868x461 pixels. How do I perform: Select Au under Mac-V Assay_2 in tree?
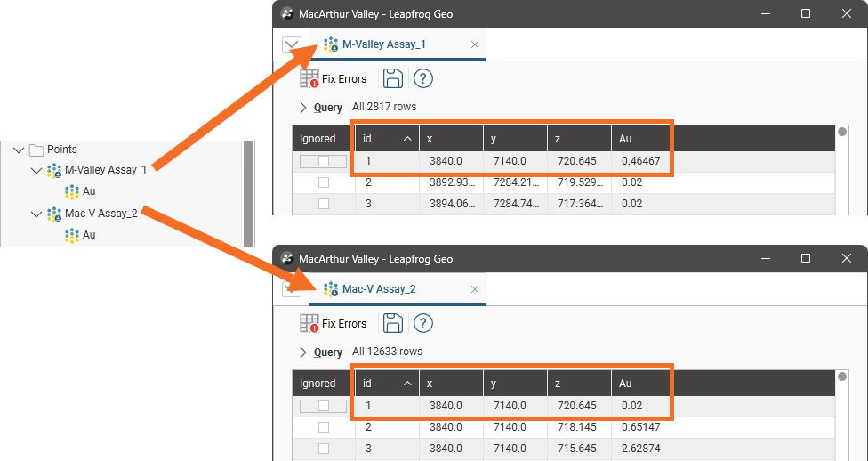click(89, 234)
